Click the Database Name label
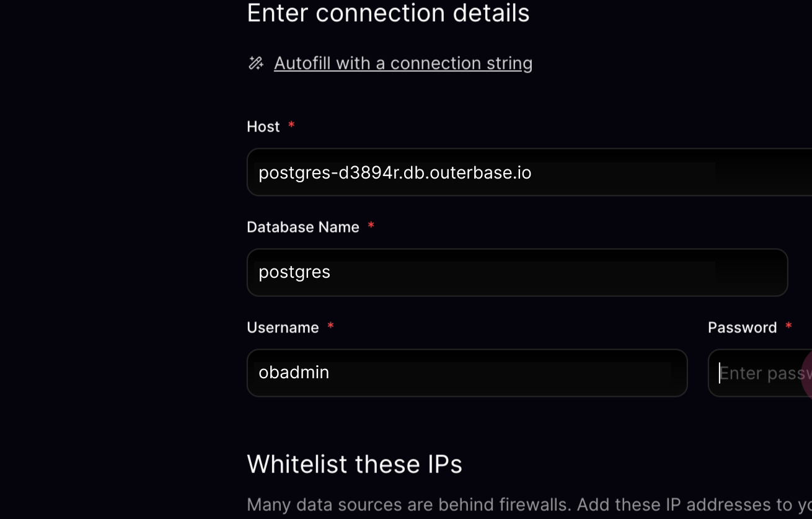Viewport: 812px width, 519px height. click(302, 226)
